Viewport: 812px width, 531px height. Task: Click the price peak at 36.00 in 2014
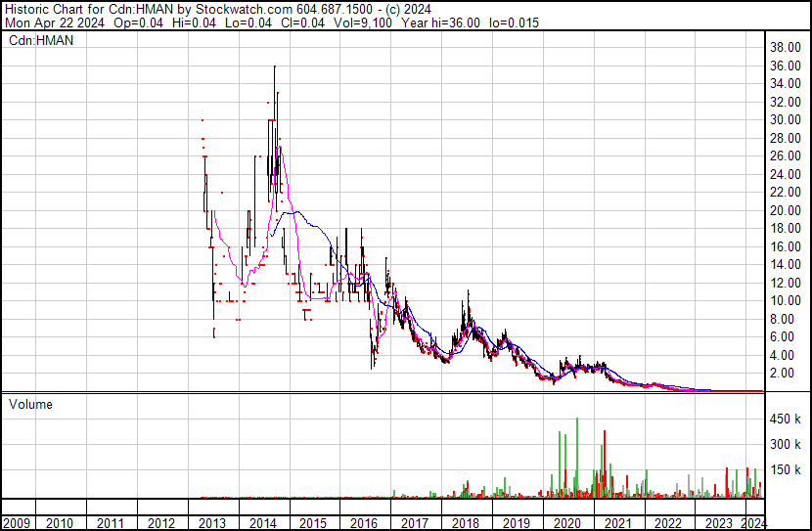point(274,66)
